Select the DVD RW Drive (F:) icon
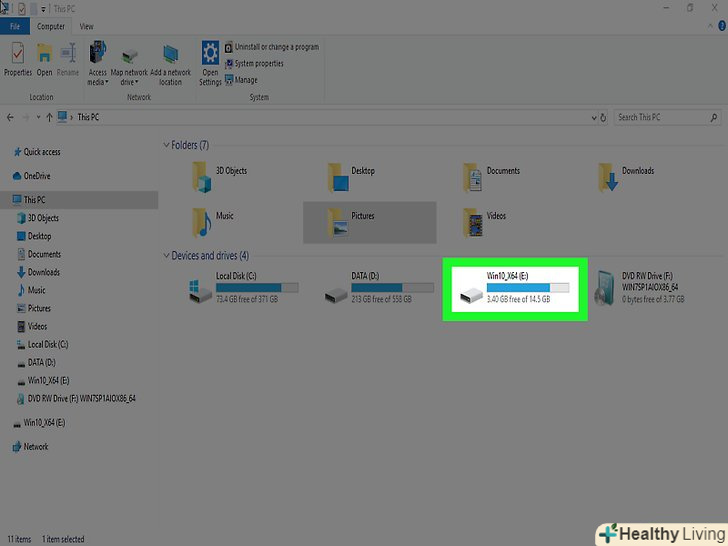 [x=605, y=288]
